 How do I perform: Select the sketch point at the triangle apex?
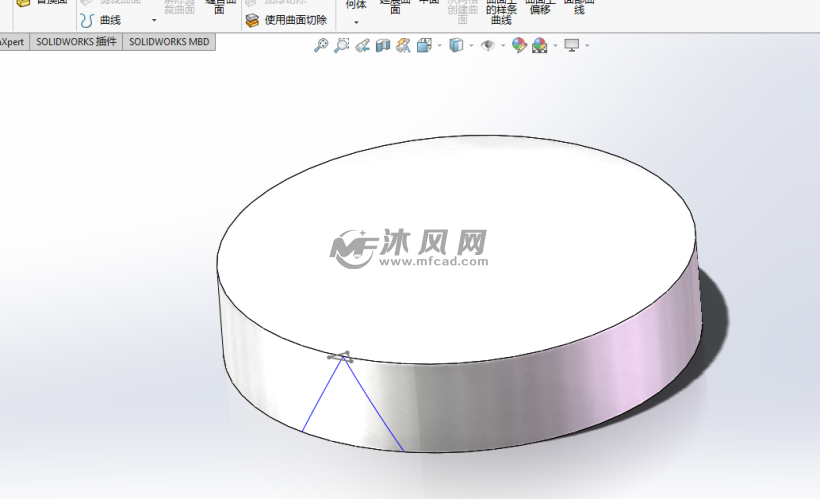point(344,357)
